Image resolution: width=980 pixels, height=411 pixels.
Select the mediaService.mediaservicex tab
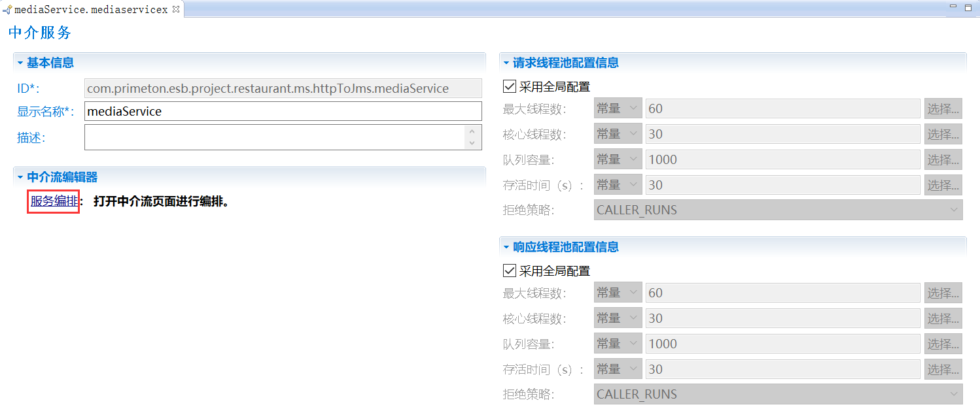point(90,9)
